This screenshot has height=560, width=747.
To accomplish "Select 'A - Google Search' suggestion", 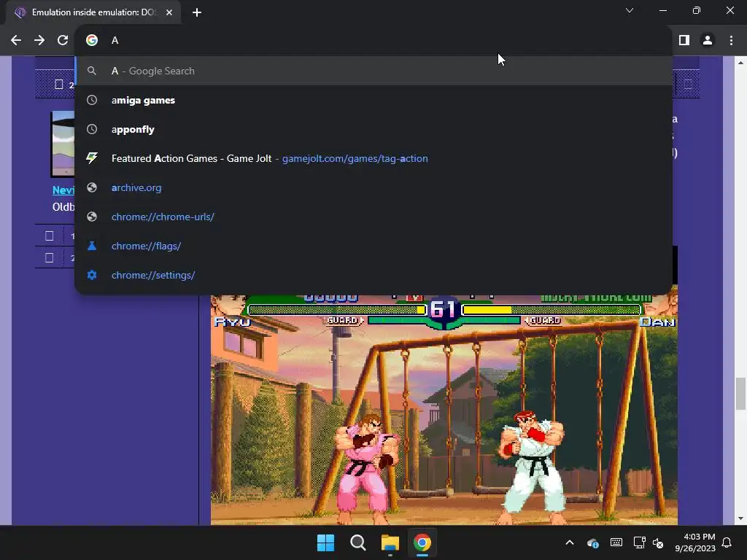I will point(373,71).
